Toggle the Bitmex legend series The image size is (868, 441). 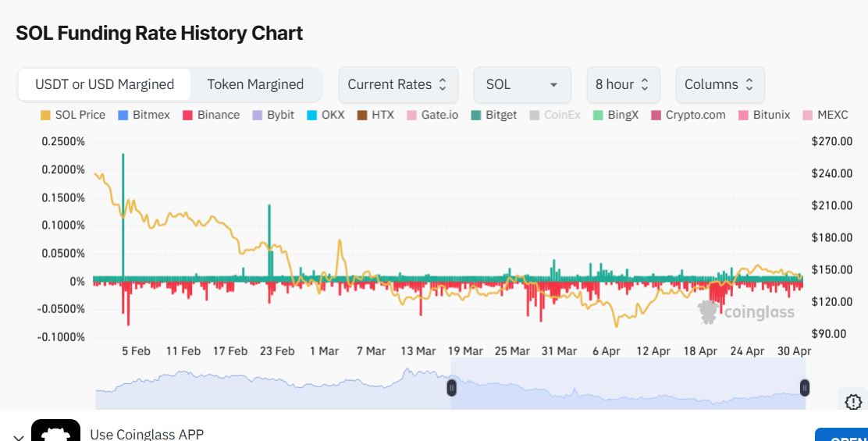coord(144,115)
